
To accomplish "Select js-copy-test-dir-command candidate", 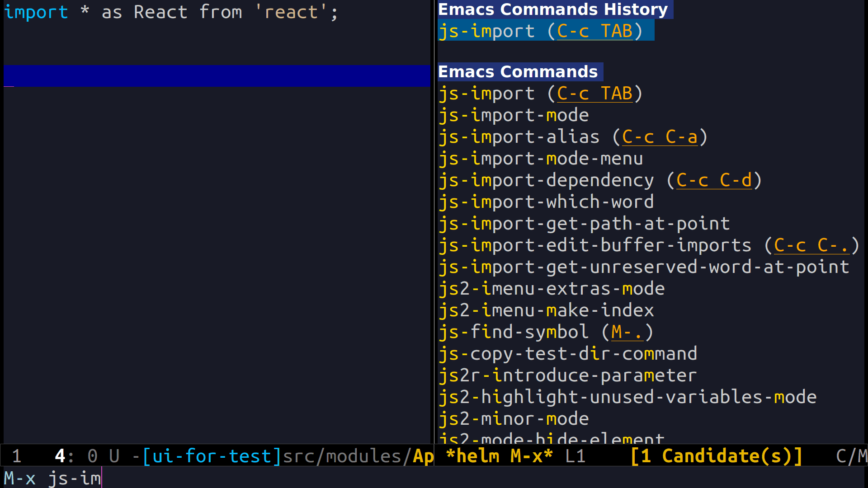I will [x=568, y=354].
